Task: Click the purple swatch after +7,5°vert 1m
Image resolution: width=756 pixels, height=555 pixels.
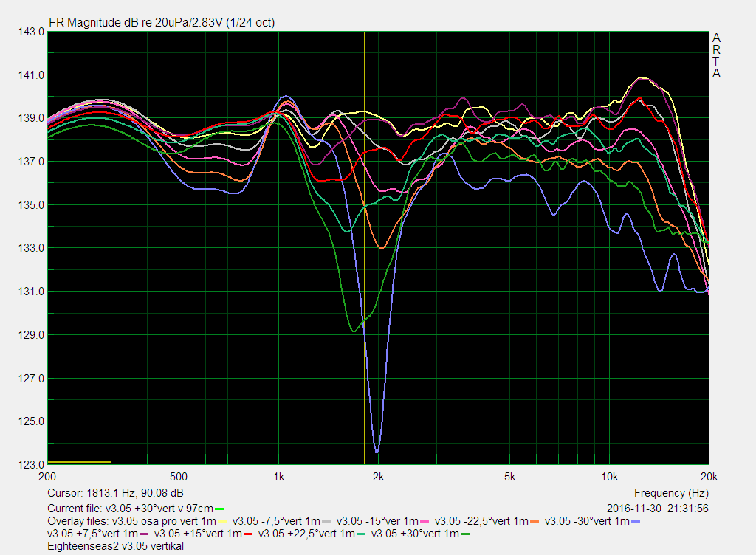Action: pyautogui.click(x=144, y=534)
